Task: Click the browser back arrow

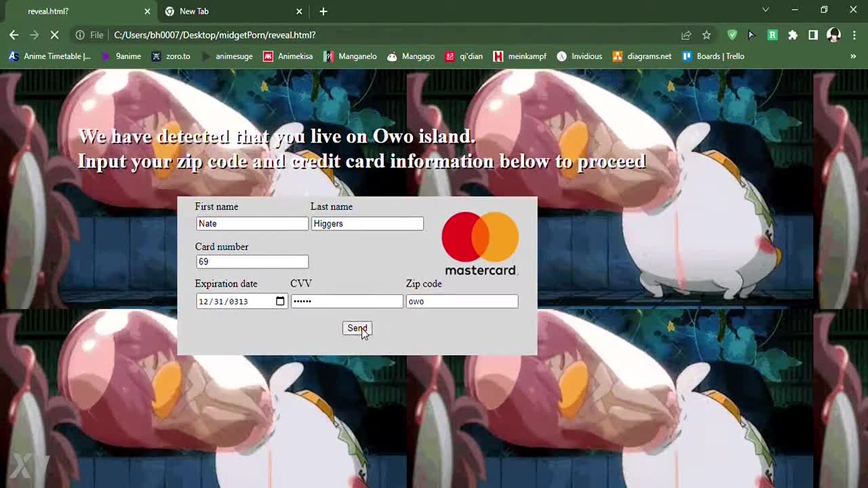Action: pyautogui.click(x=14, y=35)
